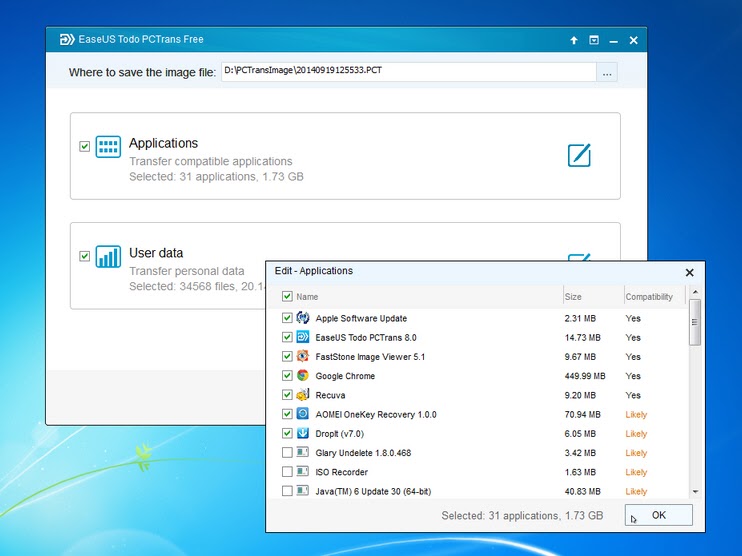
Task: Close the Edit - Applications dialog
Action: coord(689,273)
